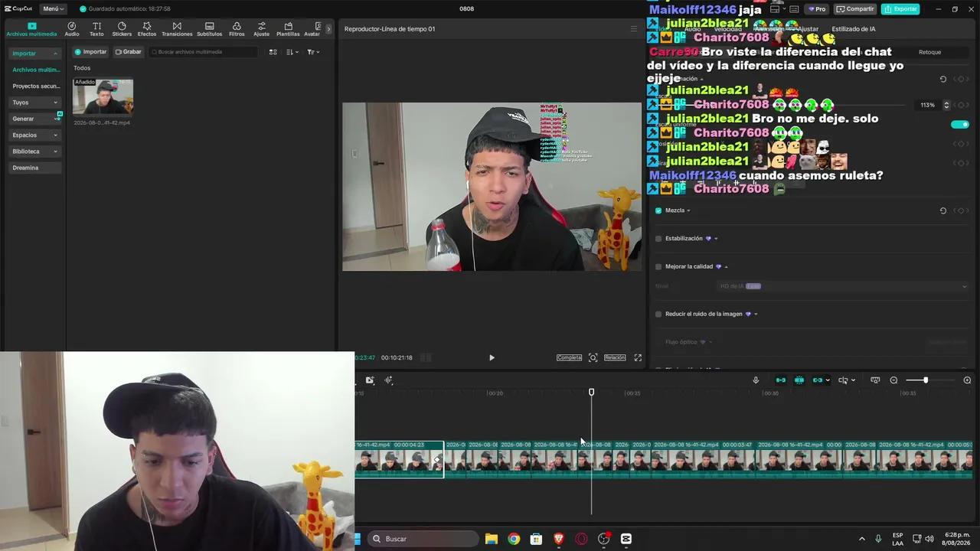Viewport: 980px width, 551px height.
Task: Expand the Generar sidebar section
Action: pos(35,119)
